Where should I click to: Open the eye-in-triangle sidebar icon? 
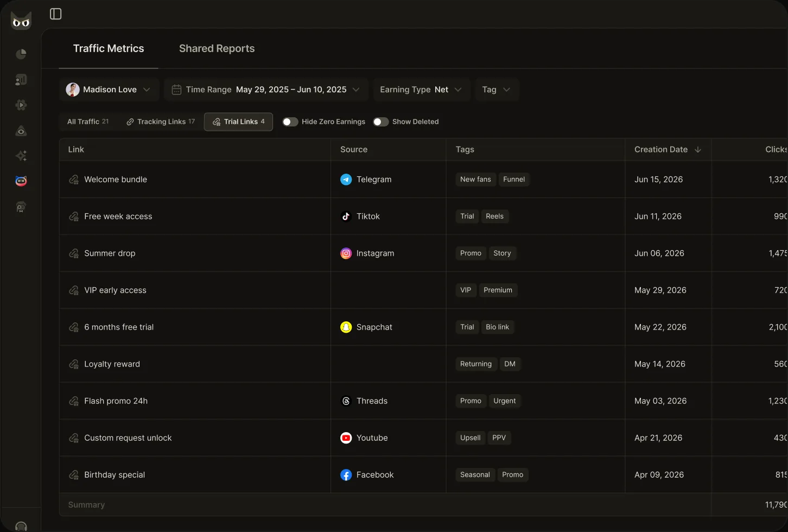(21, 131)
